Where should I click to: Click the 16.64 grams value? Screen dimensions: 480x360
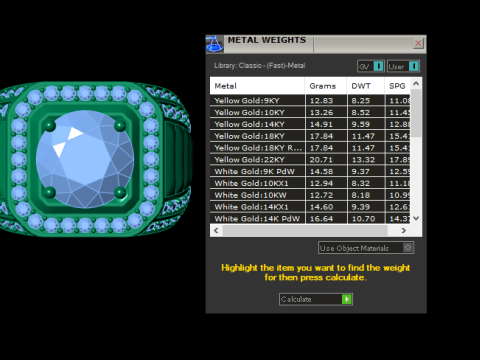(321, 219)
